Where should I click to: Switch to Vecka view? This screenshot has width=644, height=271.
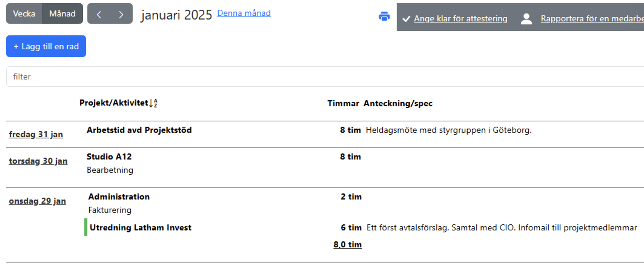point(24,14)
